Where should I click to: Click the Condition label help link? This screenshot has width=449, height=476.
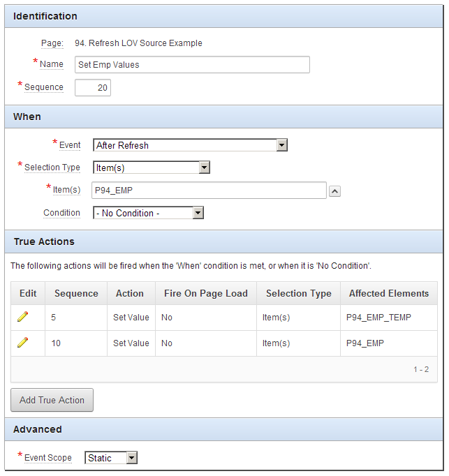pos(61,213)
